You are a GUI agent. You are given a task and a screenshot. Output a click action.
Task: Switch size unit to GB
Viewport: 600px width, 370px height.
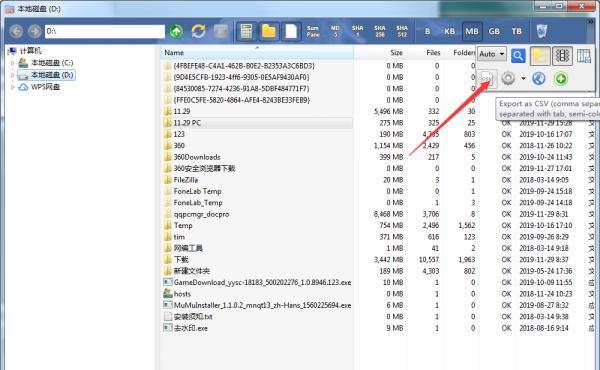pyautogui.click(x=494, y=31)
